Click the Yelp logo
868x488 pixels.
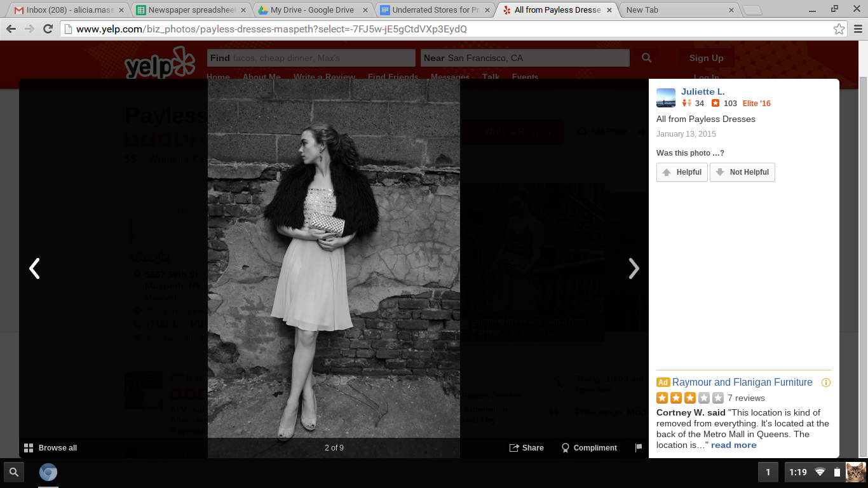pyautogui.click(x=159, y=64)
